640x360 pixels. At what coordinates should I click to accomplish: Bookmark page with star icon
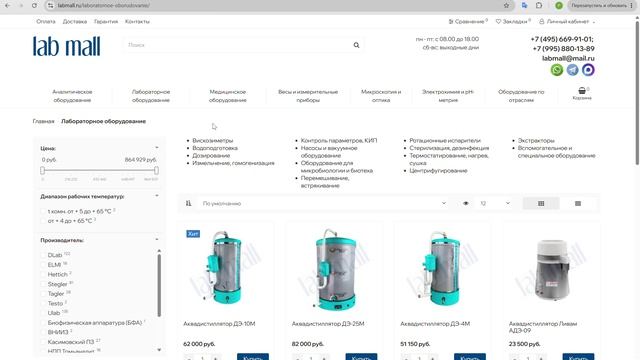tap(507, 6)
